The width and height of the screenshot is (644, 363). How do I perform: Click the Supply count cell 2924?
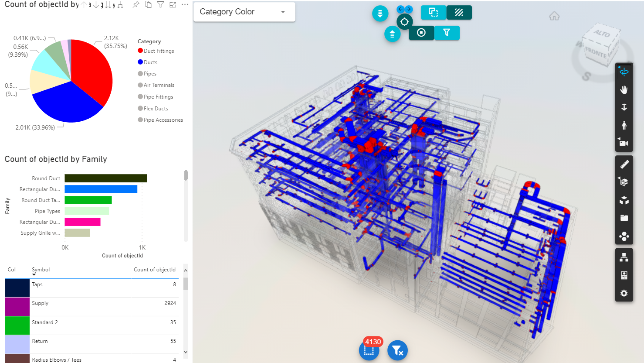[170, 303]
